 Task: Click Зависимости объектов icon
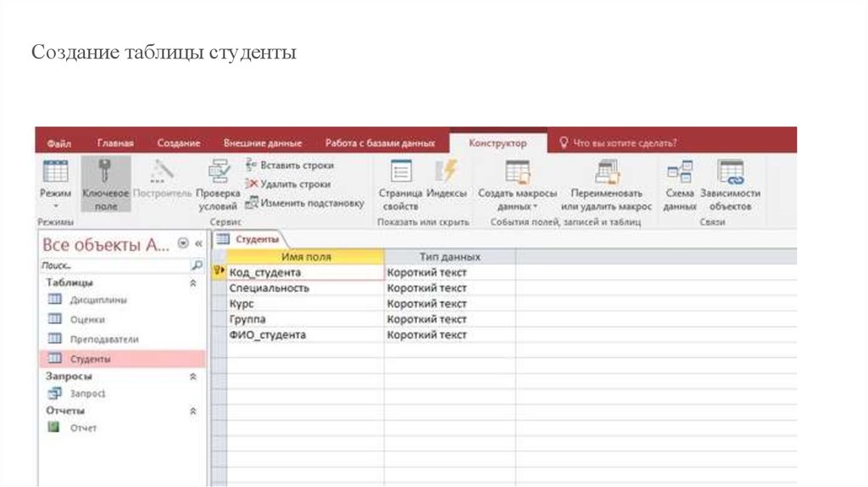[730, 172]
